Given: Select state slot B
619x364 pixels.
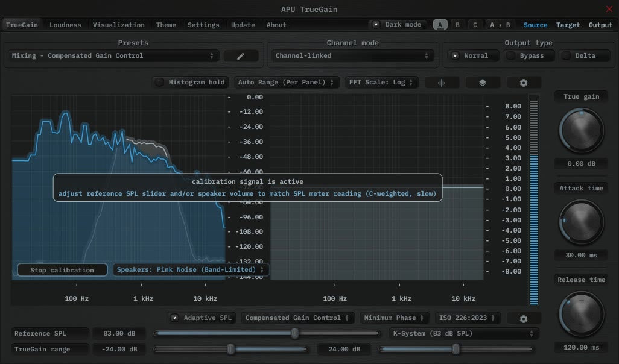Looking at the screenshot, I should tap(457, 25).
